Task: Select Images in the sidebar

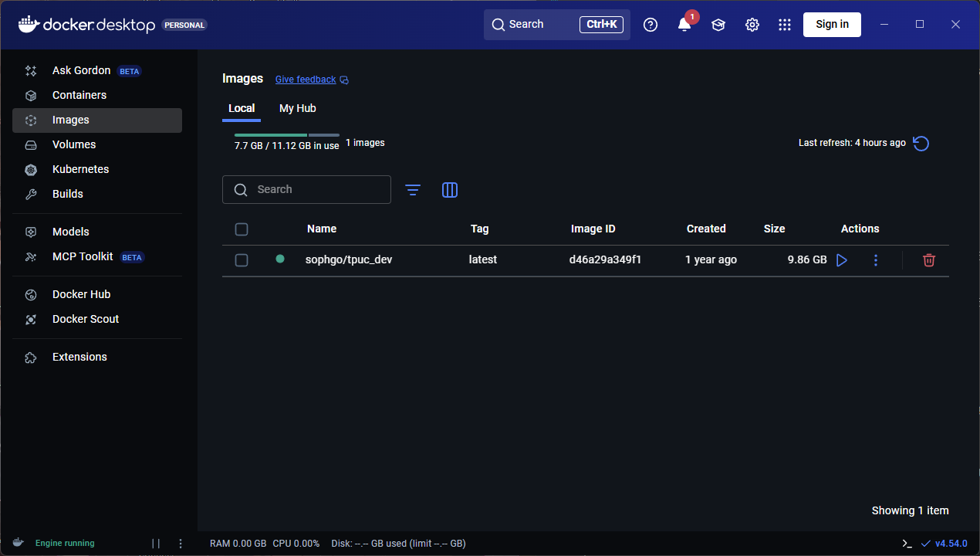Action: coord(97,120)
